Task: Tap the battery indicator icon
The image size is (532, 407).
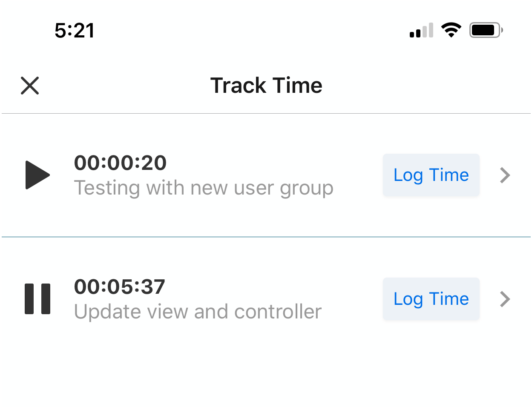Action: tap(486, 30)
